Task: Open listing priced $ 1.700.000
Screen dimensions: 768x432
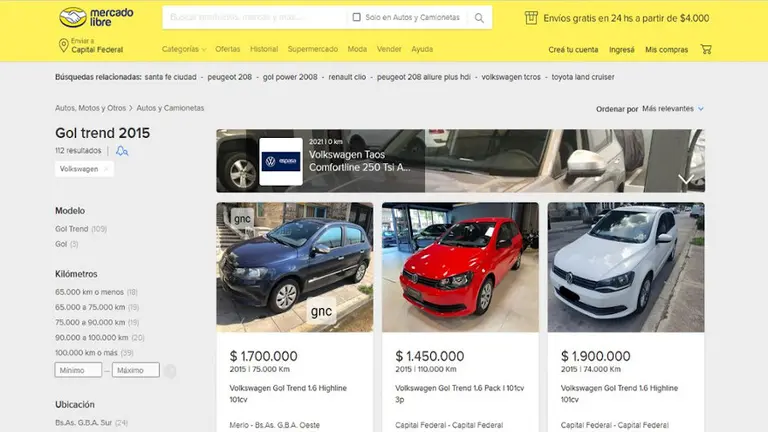Action: [x=264, y=356]
